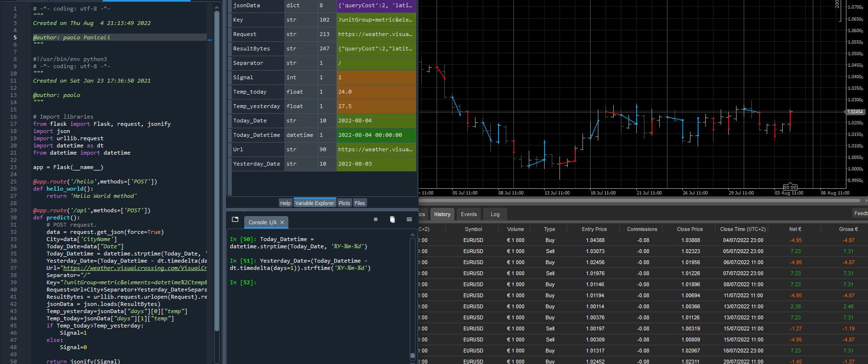Screen dimensions: 868x364
Task: Click the '08 Jul 11:00' chart axis label
Action: [x=511, y=193]
